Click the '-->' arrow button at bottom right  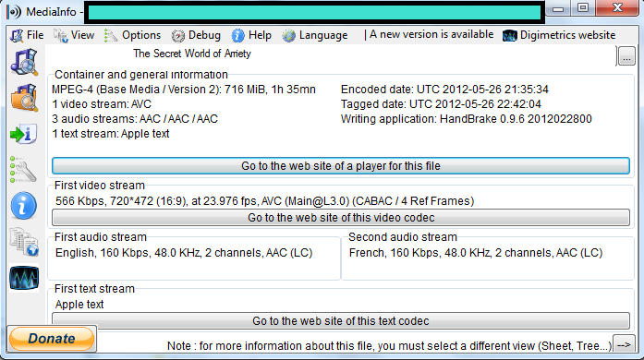(624, 345)
